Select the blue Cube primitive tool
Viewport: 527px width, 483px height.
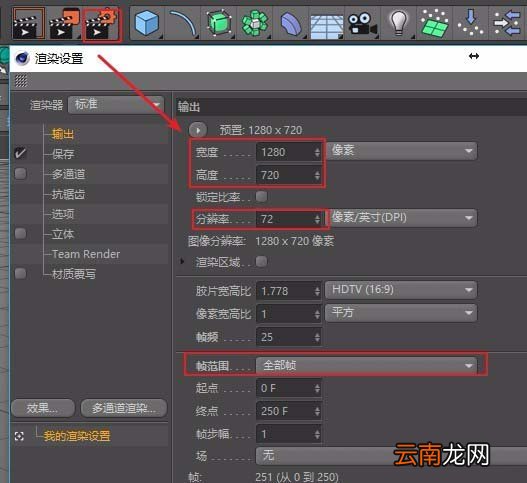[x=147, y=24]
